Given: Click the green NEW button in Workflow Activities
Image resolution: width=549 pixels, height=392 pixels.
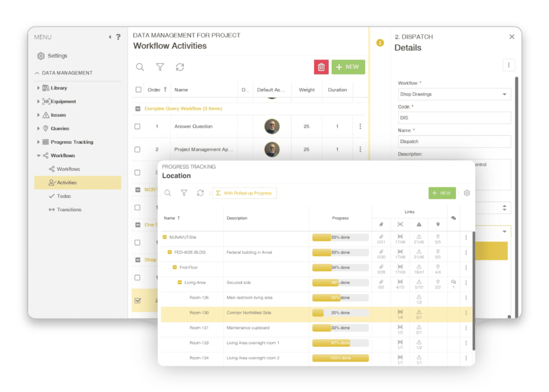Looking at the screenshot, I should click(x=348, y=66).
